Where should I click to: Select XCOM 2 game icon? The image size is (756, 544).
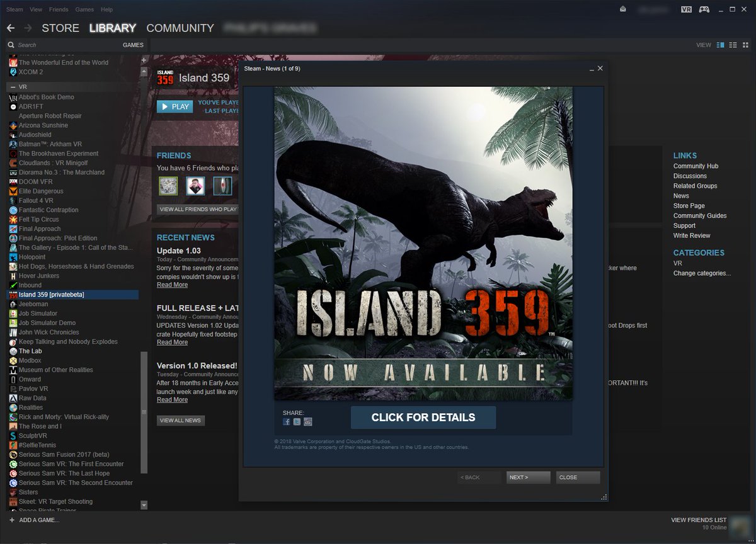click(13, 72)
